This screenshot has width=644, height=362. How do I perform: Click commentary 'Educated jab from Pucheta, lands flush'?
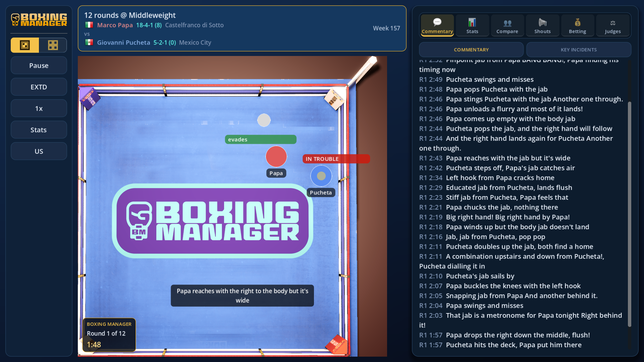point(509,188)
